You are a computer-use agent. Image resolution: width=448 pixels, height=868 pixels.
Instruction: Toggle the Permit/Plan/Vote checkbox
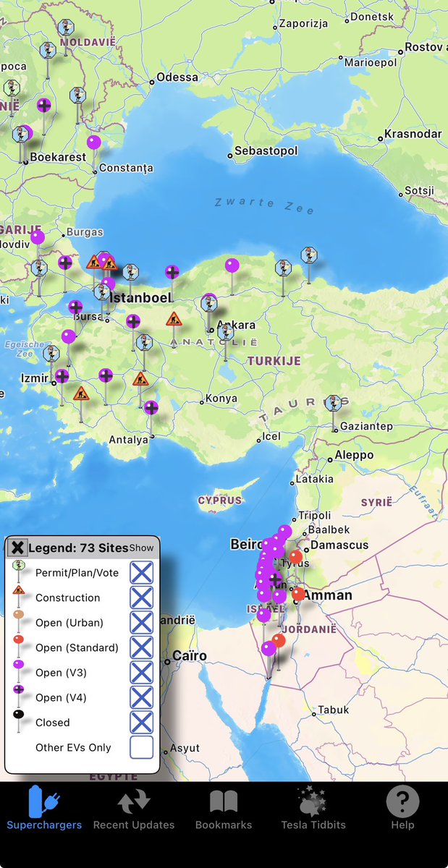tap(142, 573)
